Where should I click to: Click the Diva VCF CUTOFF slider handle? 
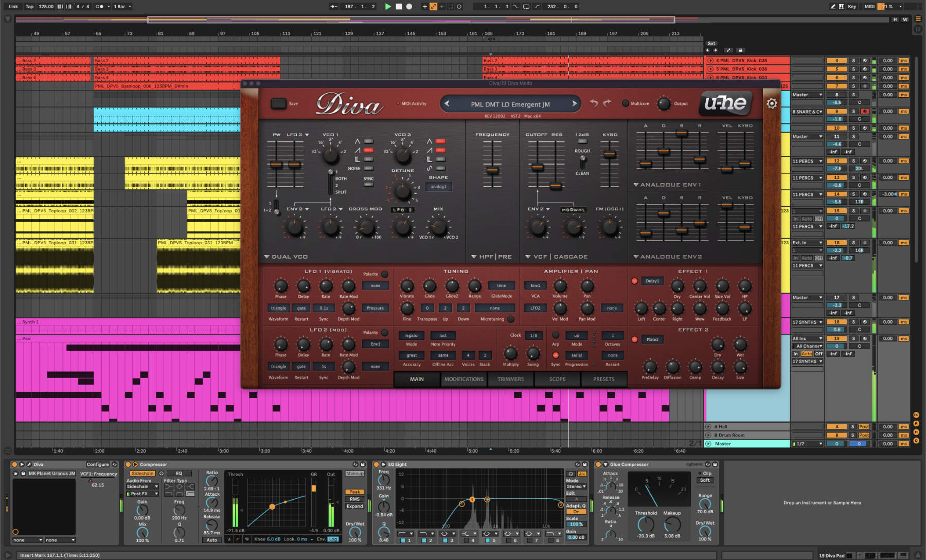[x=538, y=167]
